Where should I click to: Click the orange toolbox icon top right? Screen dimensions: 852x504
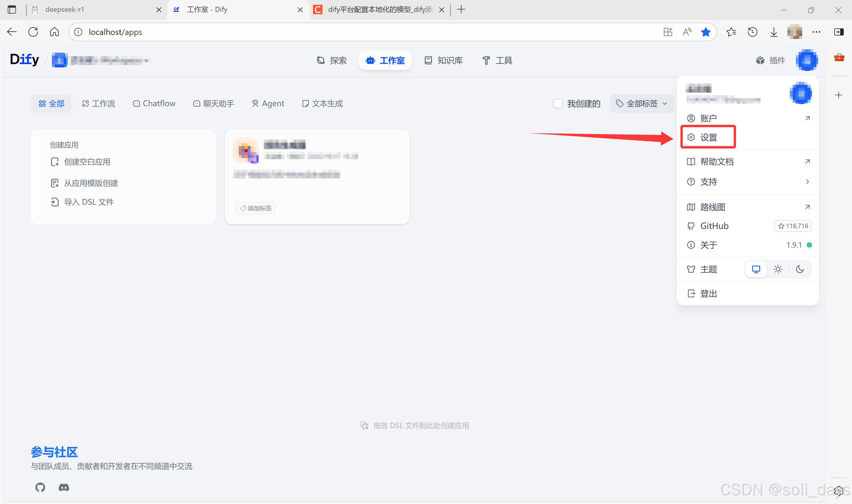(839, 57)
